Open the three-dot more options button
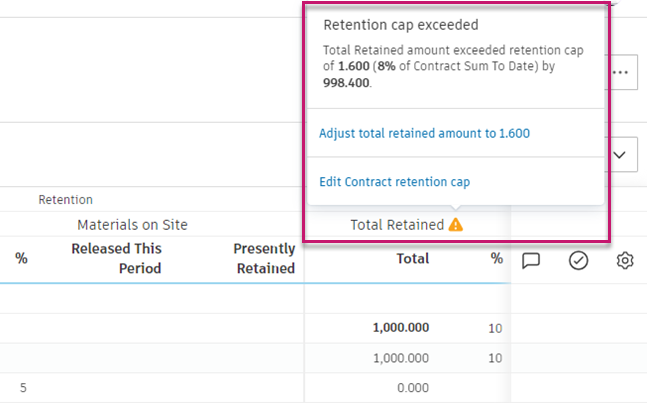The width and height of the screenshot is (647, 403). point(623,73)
